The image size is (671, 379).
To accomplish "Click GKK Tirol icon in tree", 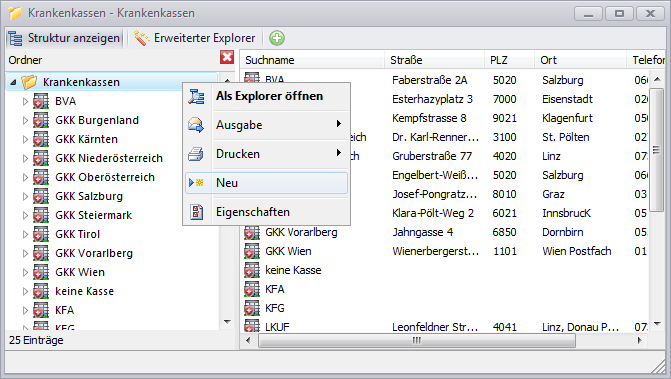I will tap(41, 234).
